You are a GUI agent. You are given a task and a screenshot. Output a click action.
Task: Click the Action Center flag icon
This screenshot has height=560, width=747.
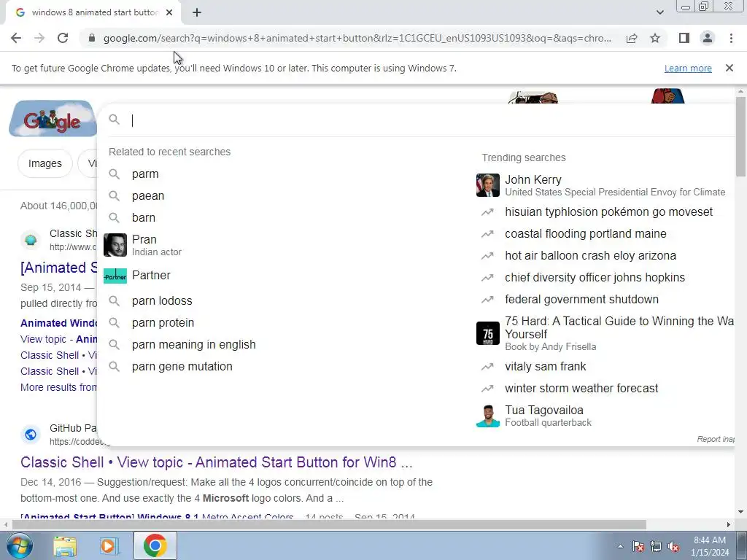[638, 546]
